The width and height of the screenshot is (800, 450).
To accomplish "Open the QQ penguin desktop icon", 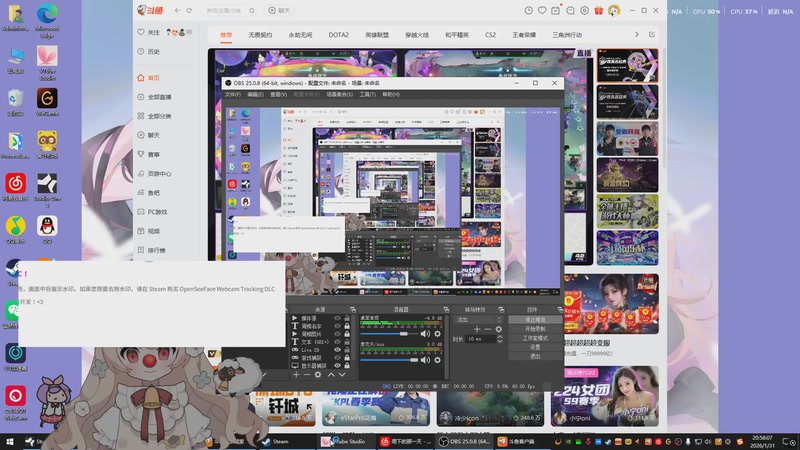I will pos(47,229).
